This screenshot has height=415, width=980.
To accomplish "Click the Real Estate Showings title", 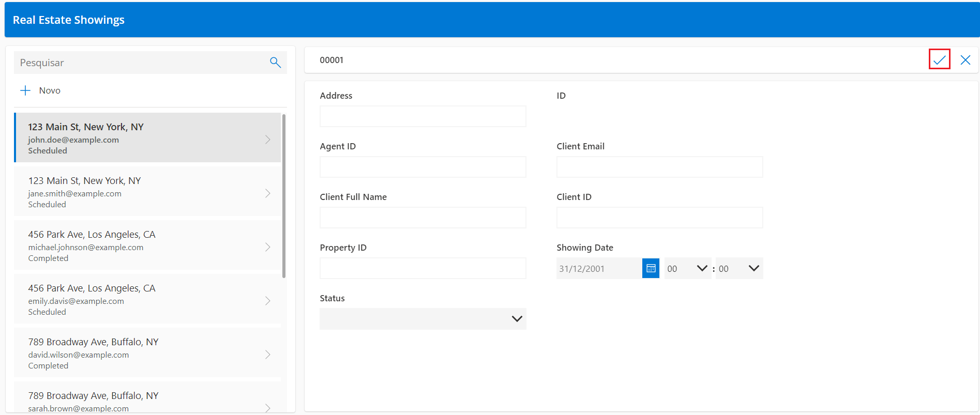I will click(x=69, y=20).
